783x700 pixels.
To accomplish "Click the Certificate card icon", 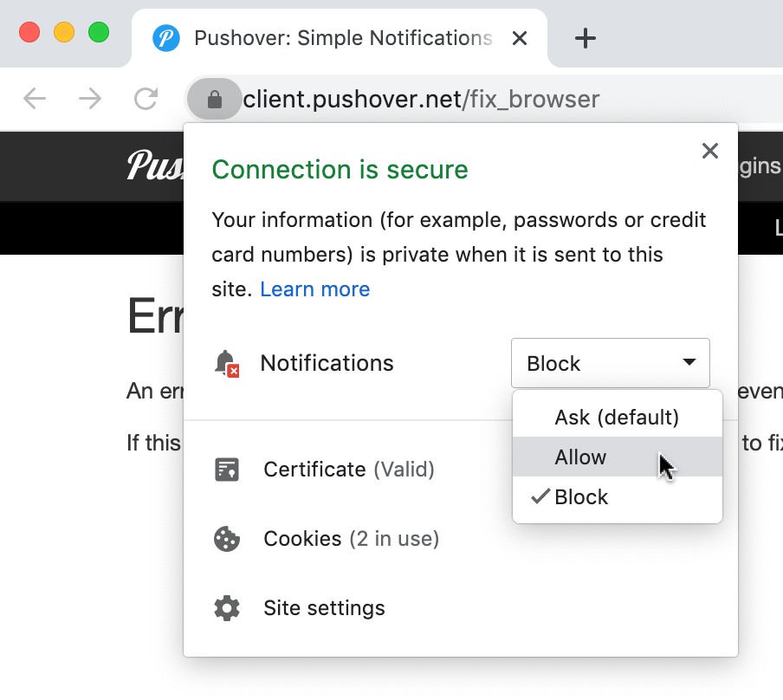I will 226,469.
